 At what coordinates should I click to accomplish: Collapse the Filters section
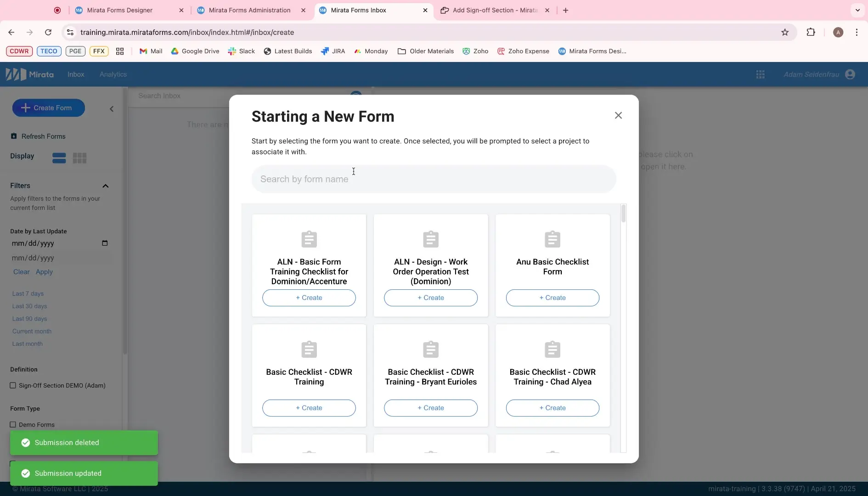tap(106, 186)
